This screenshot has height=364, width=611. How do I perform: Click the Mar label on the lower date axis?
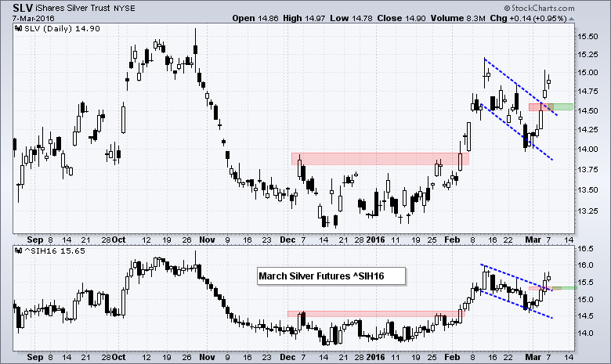[x=533, y=357]
